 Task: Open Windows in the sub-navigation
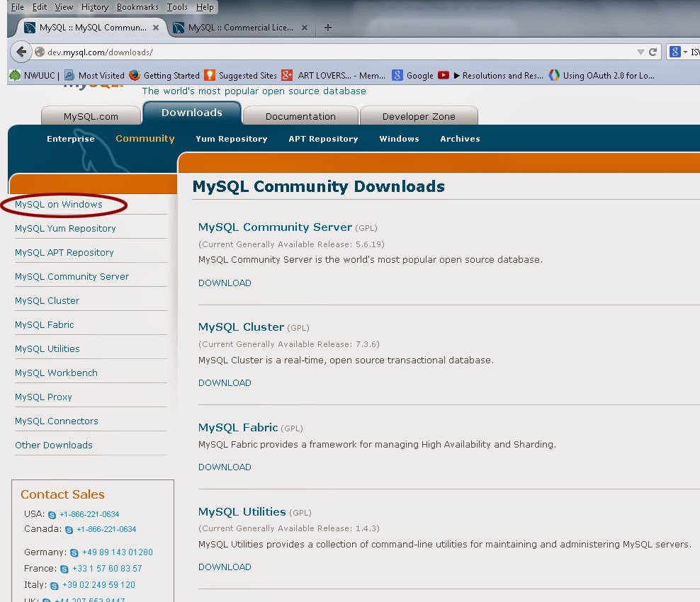point(399,139)
